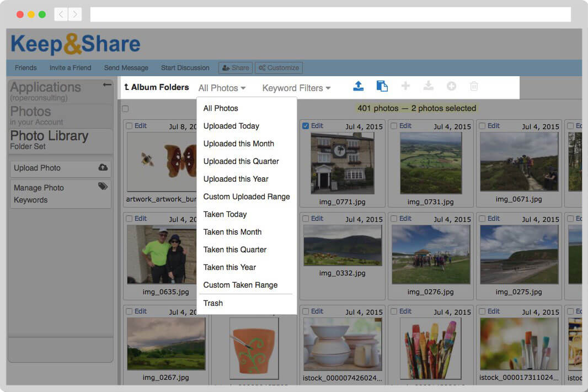Screen dimensions: 588x392
Task: Open the Applications sidebar heading
Action: pos(46,87)
